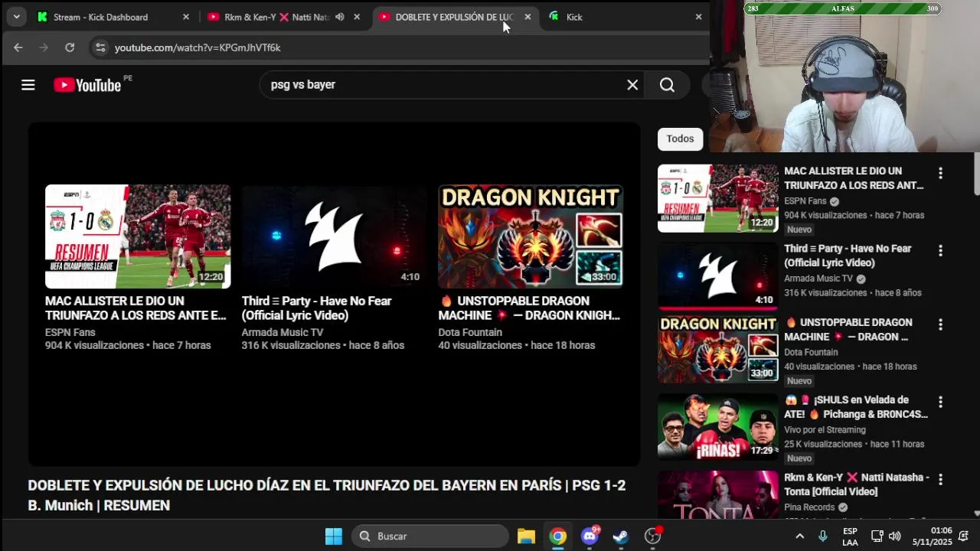Image resolution: width=980 pixels, height=551 pixels.
Task: Open sidebar thumbnail of Liverpool RESUMEN video
Action: tap(718, 198)
